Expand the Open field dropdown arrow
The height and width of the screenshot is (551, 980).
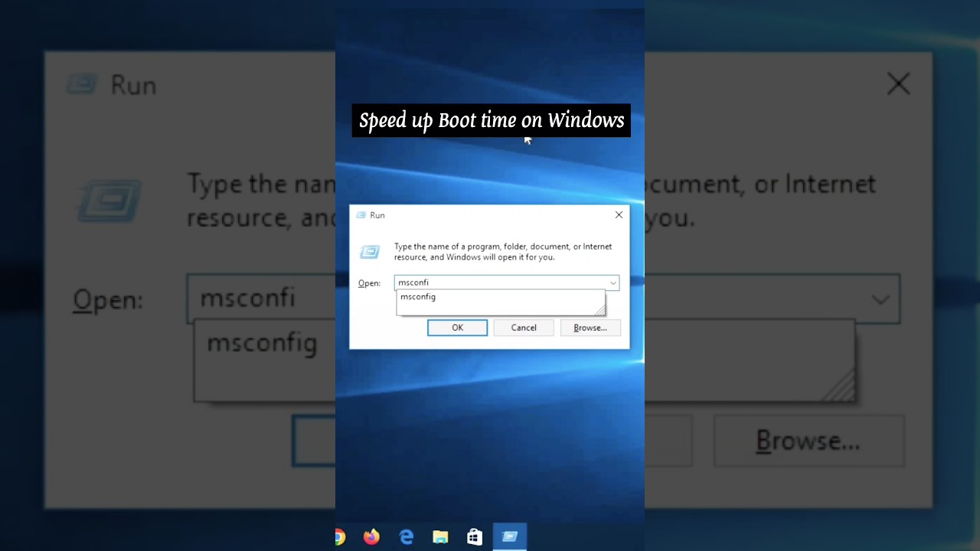pos(612,283)
